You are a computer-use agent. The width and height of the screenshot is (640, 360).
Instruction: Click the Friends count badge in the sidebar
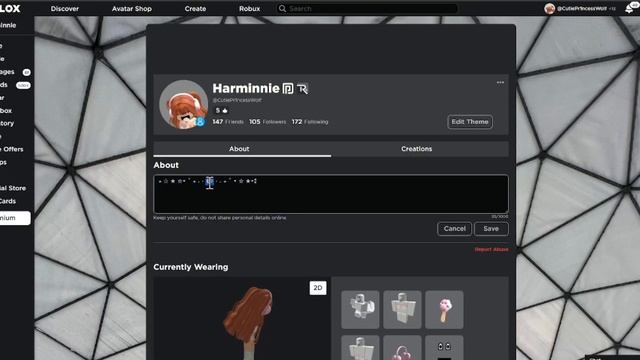tap(23, 85)
